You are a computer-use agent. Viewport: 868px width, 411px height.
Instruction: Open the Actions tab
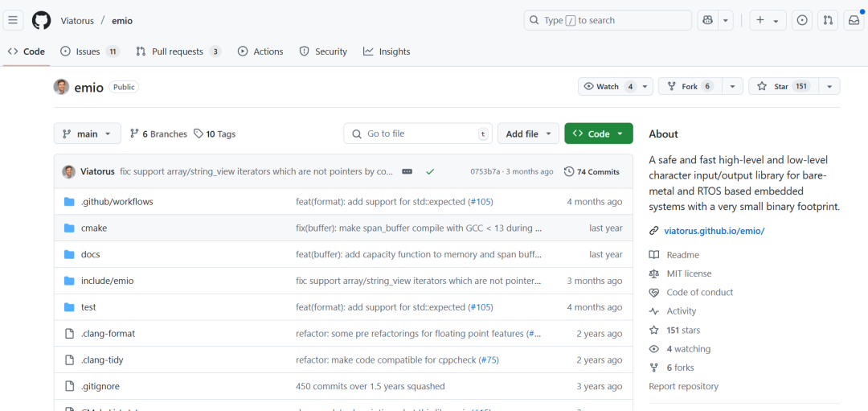coord(260,51)
